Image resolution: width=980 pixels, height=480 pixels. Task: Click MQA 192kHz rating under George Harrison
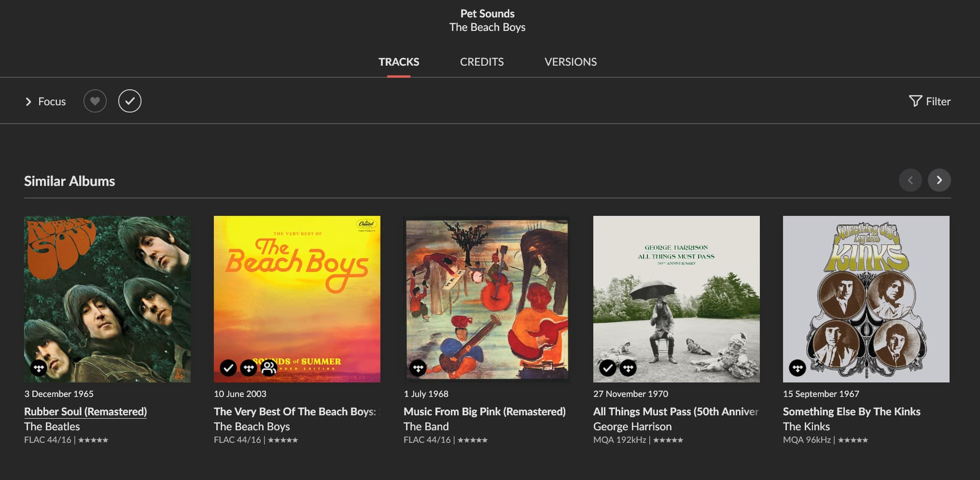[638, 440]
